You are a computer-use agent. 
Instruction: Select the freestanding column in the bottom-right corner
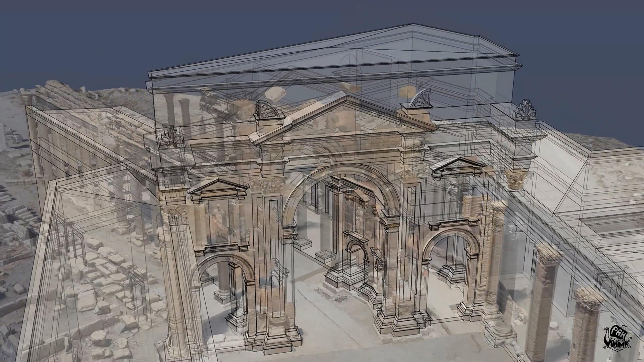click(586, 327)
